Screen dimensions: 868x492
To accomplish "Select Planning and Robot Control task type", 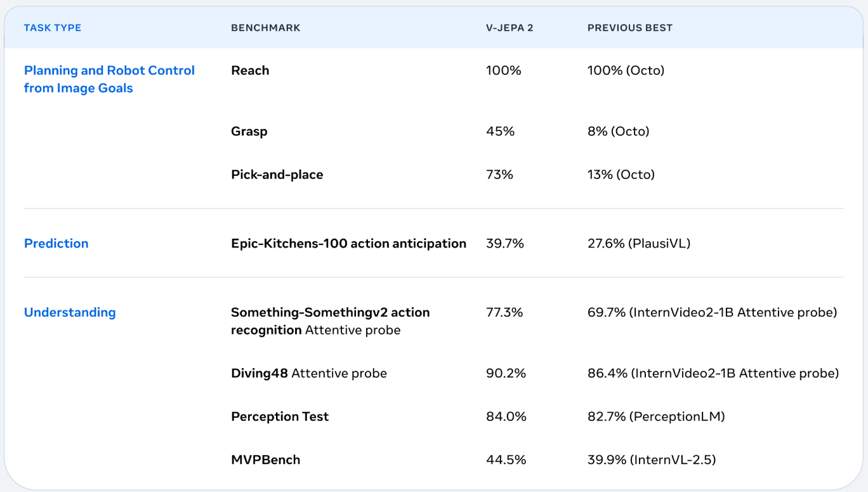I will [x=109, y=79].
